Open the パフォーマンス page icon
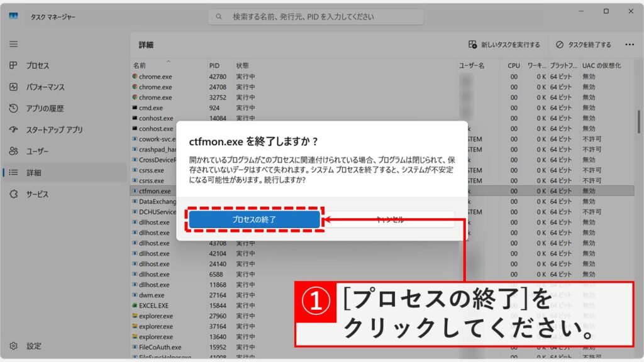 [x=14, y=87]
